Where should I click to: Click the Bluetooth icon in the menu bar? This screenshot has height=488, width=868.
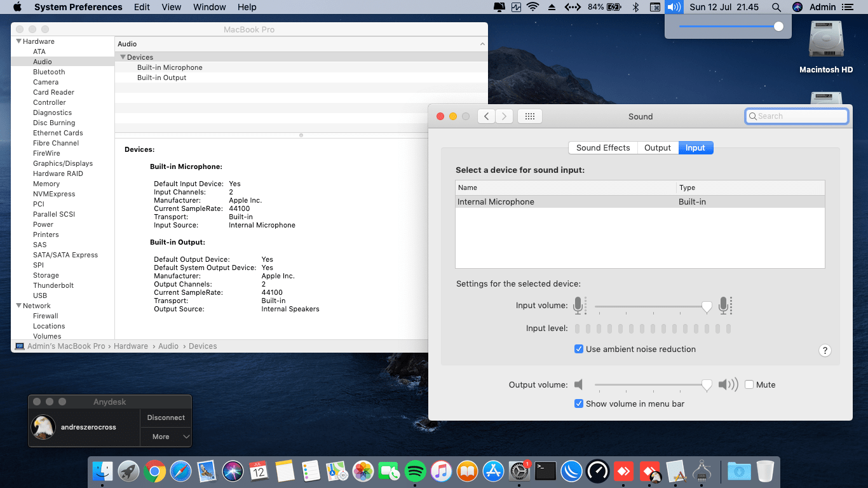635,7
